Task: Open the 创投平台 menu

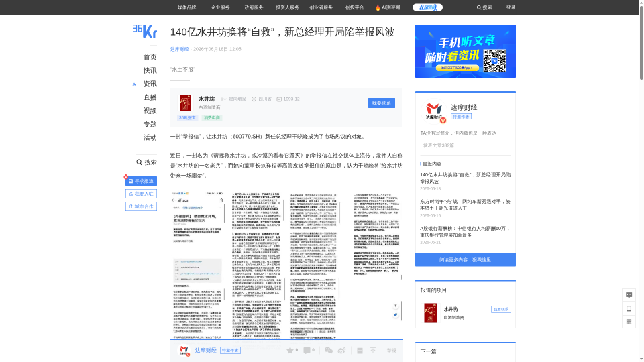Action: coord(354,7)
